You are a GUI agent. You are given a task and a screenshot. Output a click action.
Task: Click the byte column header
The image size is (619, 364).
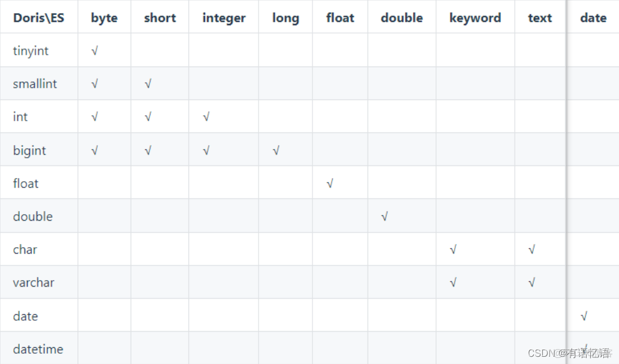click(x=104, y=18)
